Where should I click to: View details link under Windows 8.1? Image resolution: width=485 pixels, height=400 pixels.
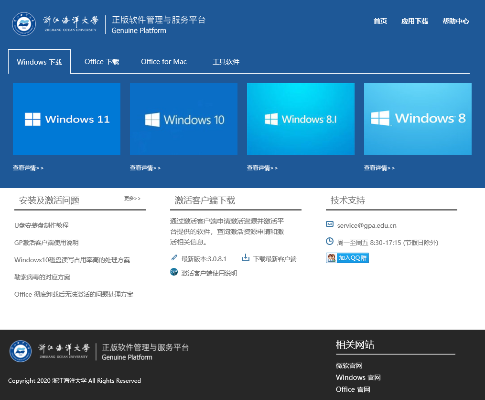pyautogui.click(x=262, y=168)
